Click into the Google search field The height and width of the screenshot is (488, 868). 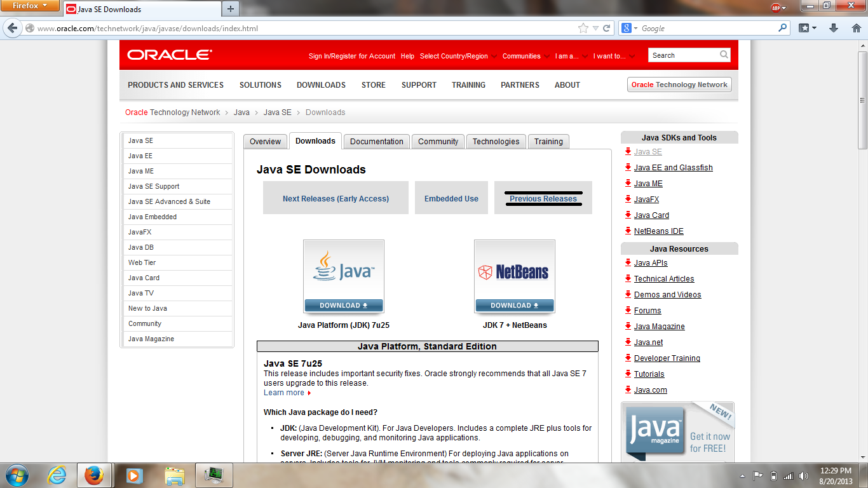(708, 28)
